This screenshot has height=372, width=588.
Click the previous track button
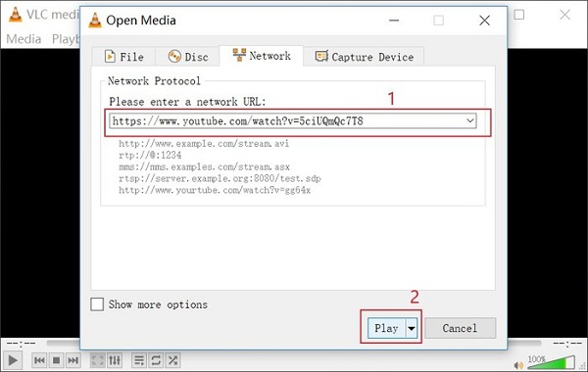[39, 360]
